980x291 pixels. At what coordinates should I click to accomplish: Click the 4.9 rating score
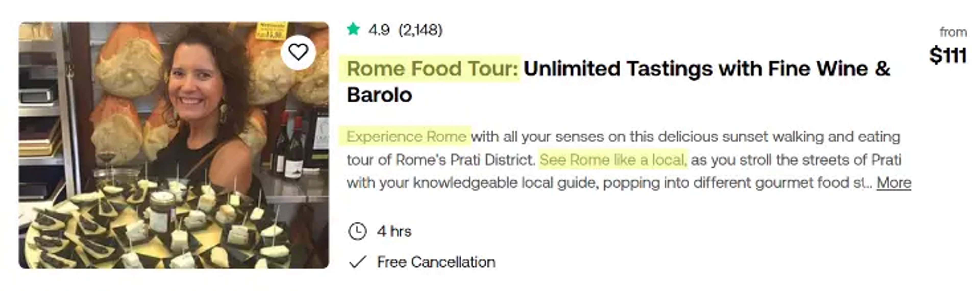378,30
